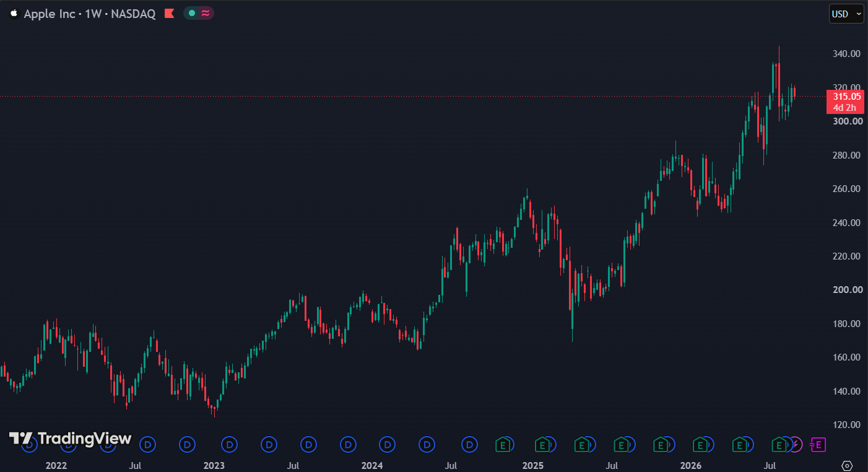Click the 160.00 price axis label
This screenshot has height=472, width=868.
pos(847,357)
